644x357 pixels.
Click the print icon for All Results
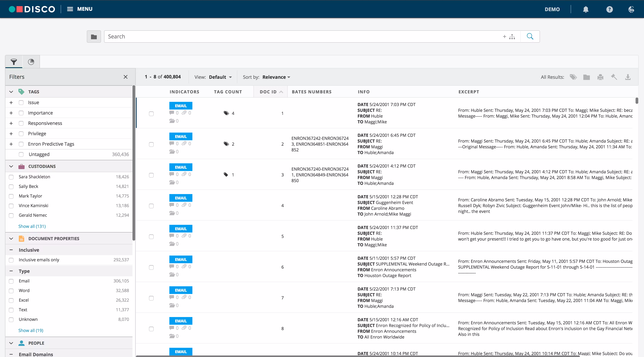(x=600, y=77)
